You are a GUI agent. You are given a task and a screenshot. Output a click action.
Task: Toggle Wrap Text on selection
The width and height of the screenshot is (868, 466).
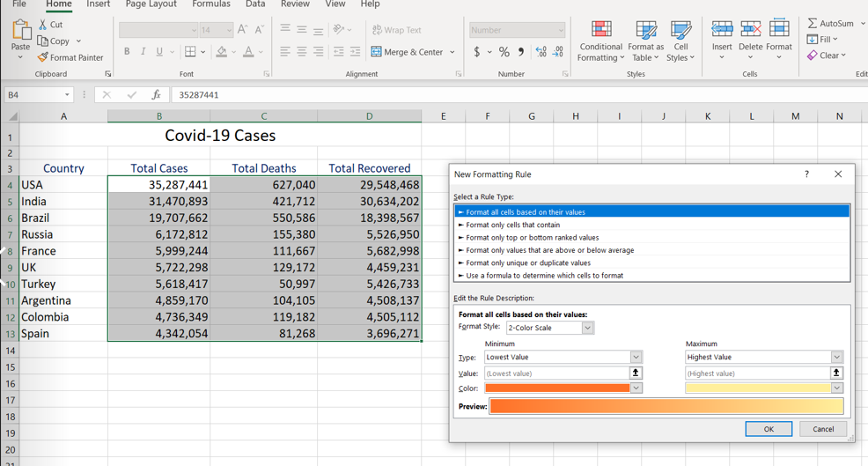(x=396, y=30)
